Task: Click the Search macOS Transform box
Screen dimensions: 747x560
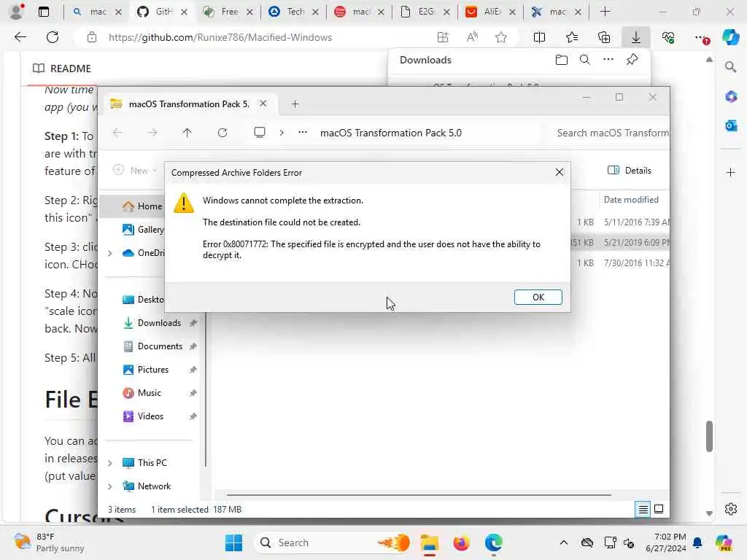Action: point(611,133)
